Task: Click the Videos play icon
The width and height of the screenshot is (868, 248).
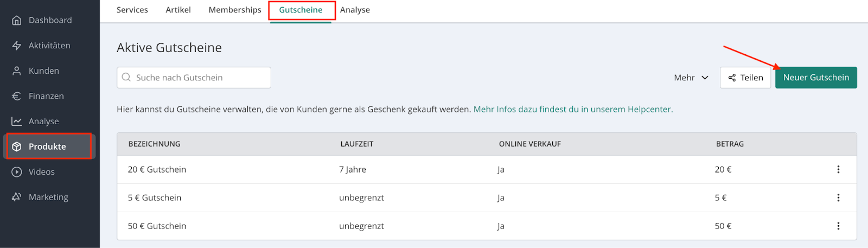Action: pyautogui.click(x=17, y=172)
